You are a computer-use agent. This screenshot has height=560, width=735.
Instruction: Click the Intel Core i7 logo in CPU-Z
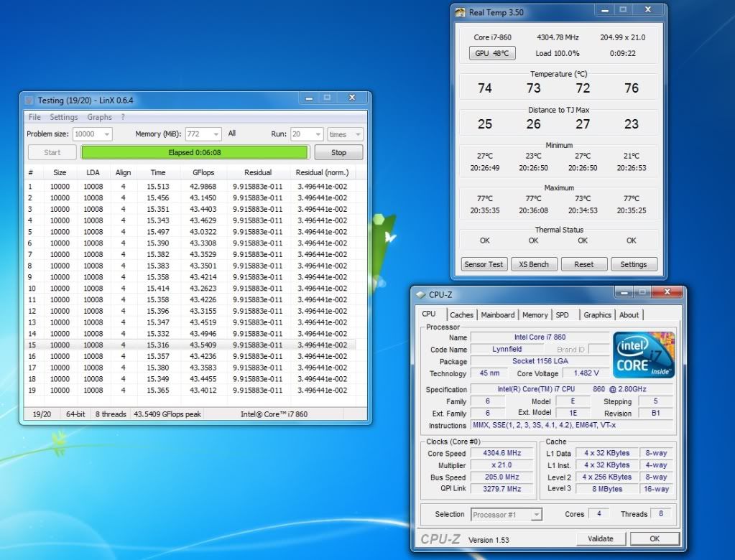644,355
